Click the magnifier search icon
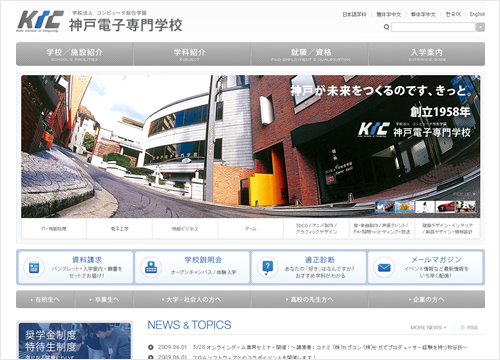Image resolution: width=500 pixels, height=360 pixels. (386, 27)
